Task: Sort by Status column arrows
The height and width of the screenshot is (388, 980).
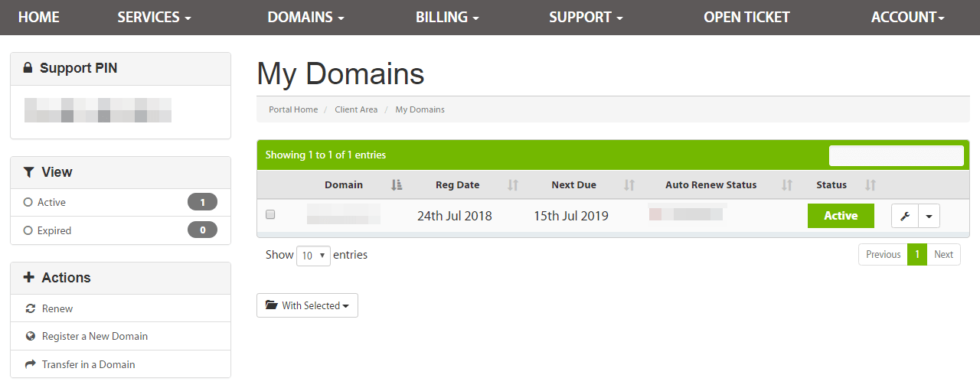Action: 870,184
